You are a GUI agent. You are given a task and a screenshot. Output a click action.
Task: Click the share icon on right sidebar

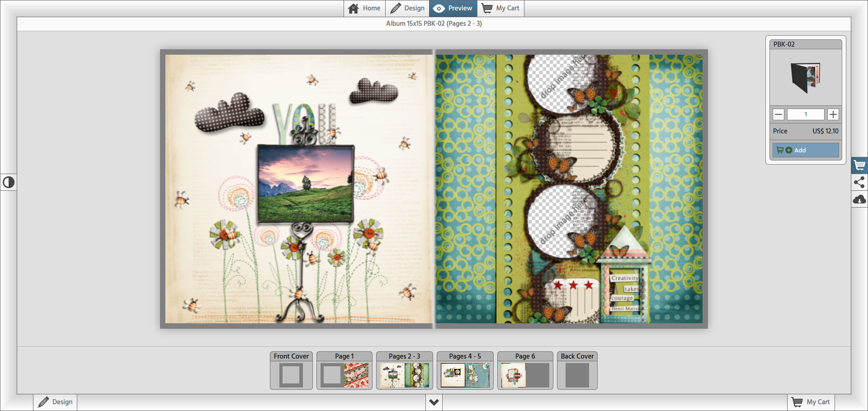click(x=859, y=182)
